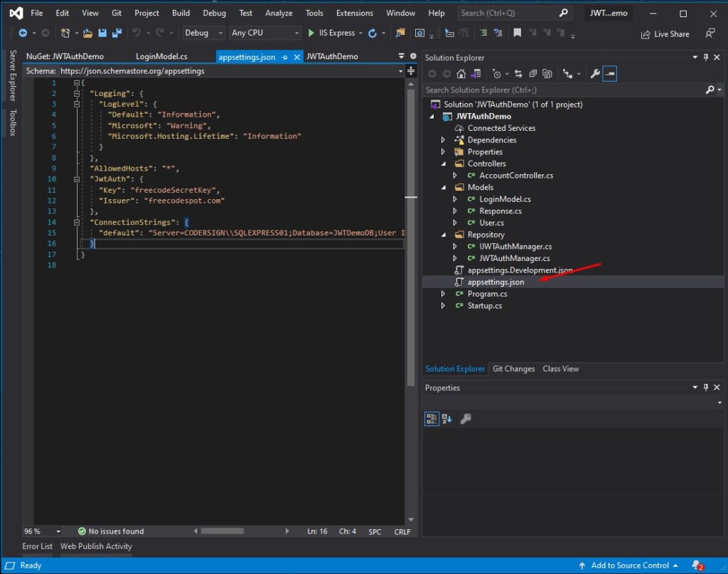Click the Solution Explorer Home icon
The image size is (728, 574).
[x=461, y=74]
